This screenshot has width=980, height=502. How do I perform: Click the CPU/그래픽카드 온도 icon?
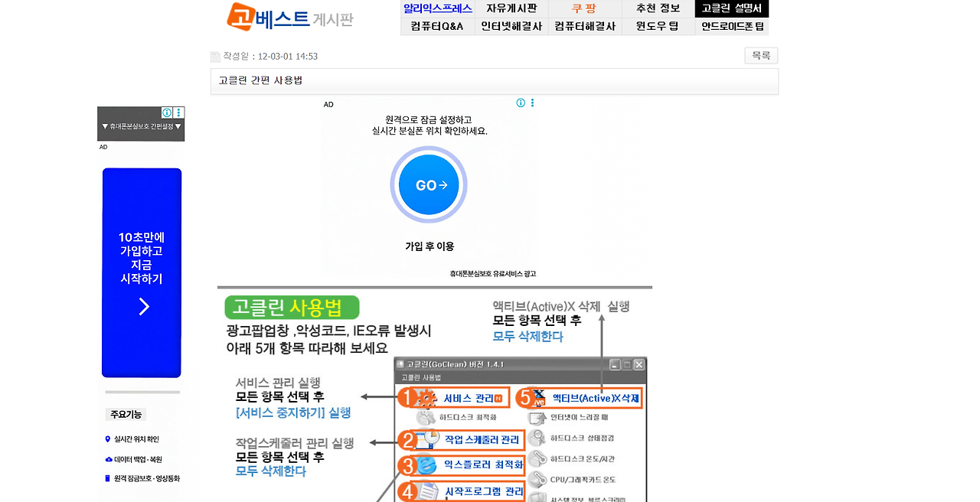point(539,479)
